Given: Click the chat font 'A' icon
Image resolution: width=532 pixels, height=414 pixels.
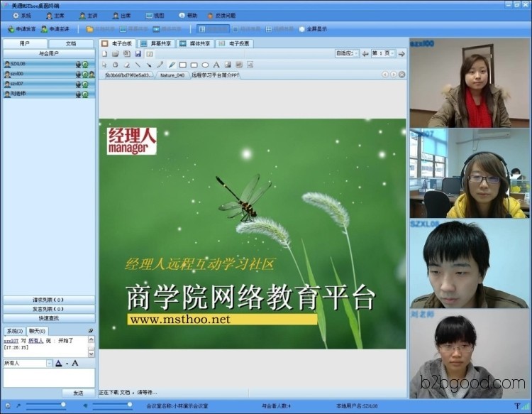Looking at the screenshot, I should (x=75, y=363).
